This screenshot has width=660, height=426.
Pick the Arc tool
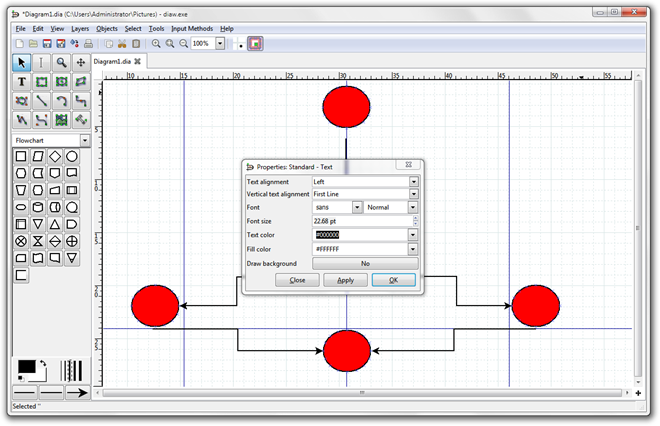point(61,101)
